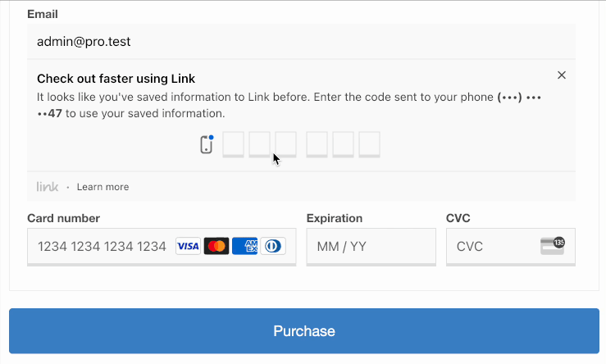Image resolution: width=606 pixels, height=364 pixels.
Task: Click the American Express icon
Action: (x=244, y=246)
